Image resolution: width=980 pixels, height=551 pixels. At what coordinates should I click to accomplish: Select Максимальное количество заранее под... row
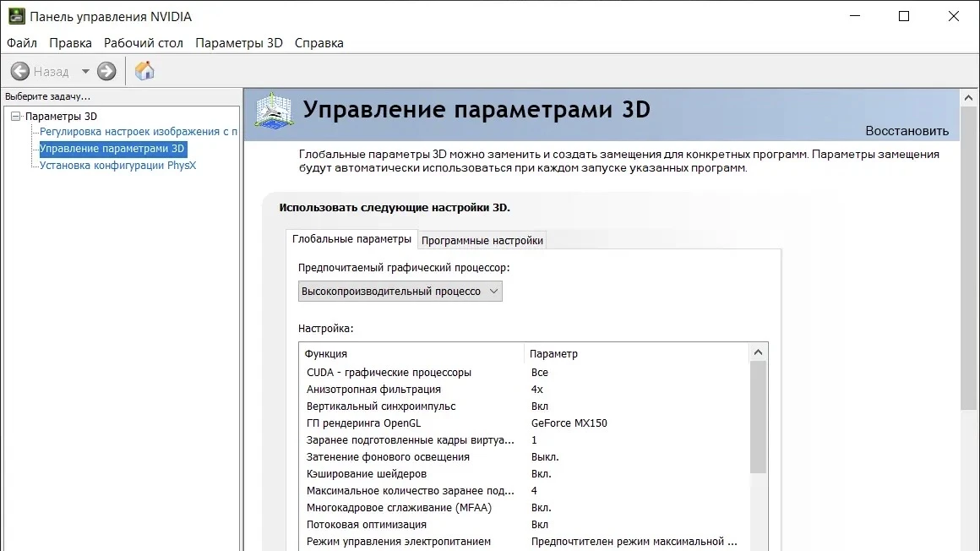tap(524, 490)
